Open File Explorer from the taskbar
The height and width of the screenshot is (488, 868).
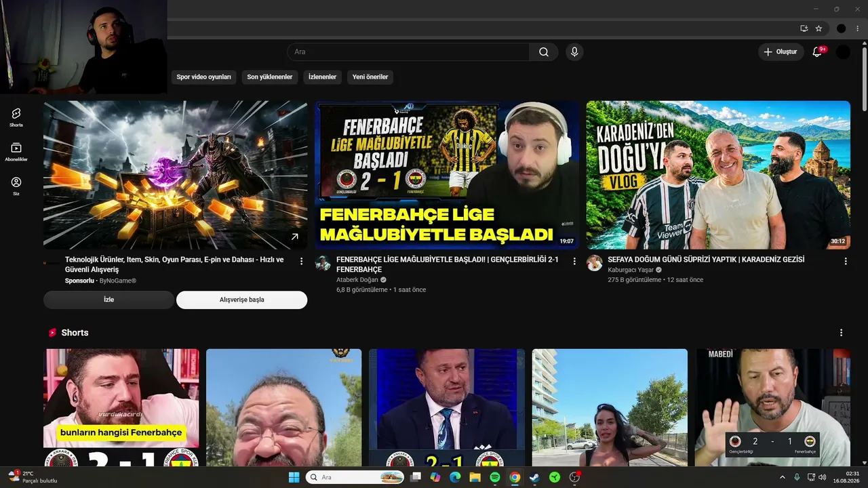pyautogui.click(x=475, y=477)
